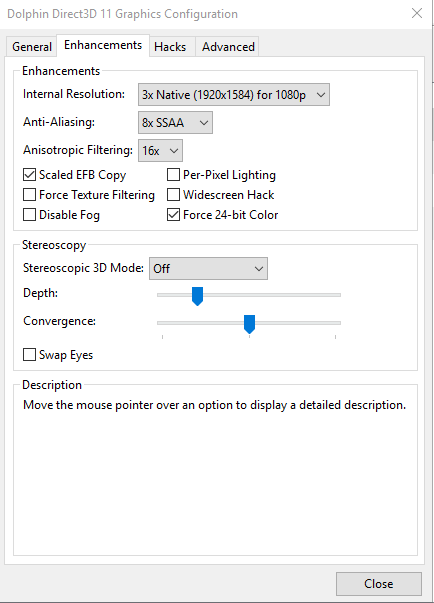The image size is (434, 603).
Task: Expand the Anti-Aliasing 8x SSAA dropdown
Action: [x=175, y=123]
